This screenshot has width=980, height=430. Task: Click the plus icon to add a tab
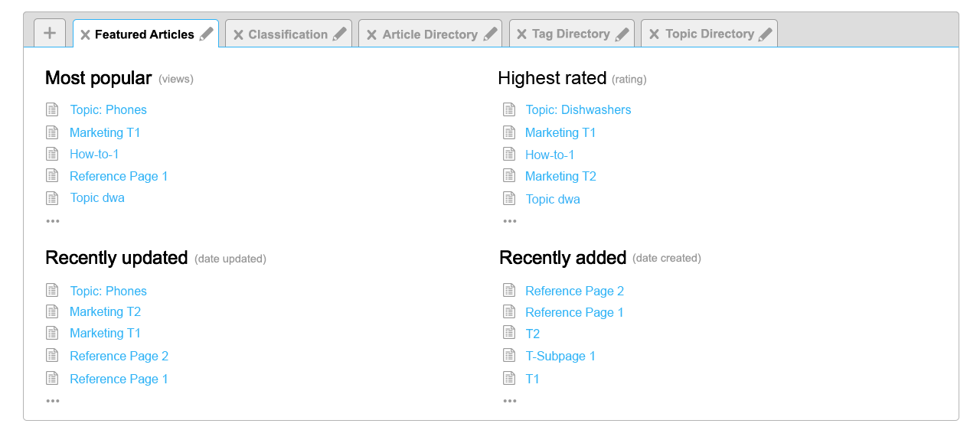pos(50,34)
